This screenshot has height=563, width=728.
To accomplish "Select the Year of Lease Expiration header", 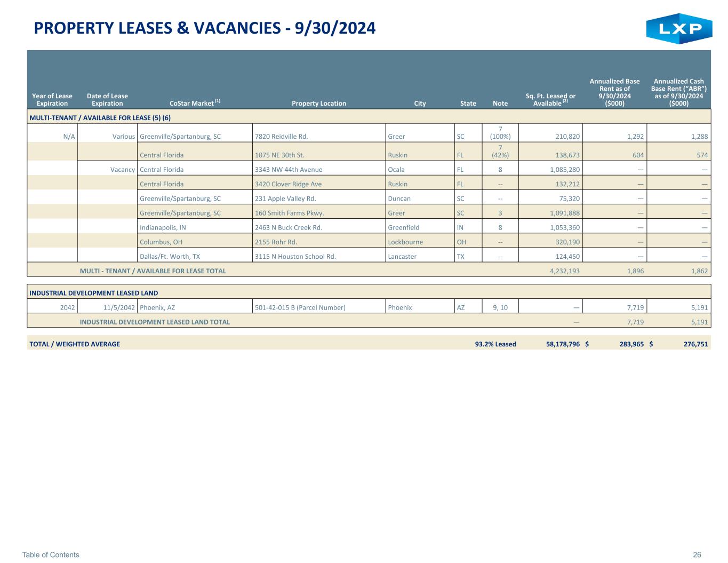I will tap(52, 100).
